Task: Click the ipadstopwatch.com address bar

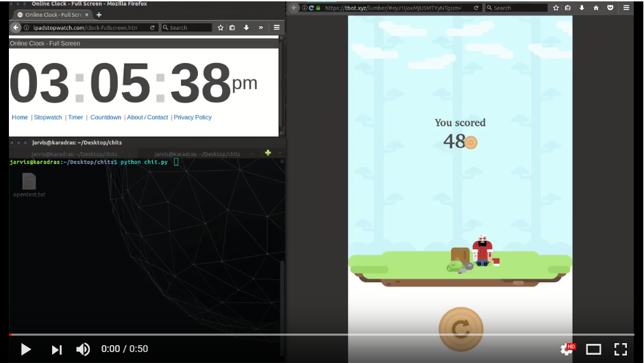Action: (x=85, y=27)
